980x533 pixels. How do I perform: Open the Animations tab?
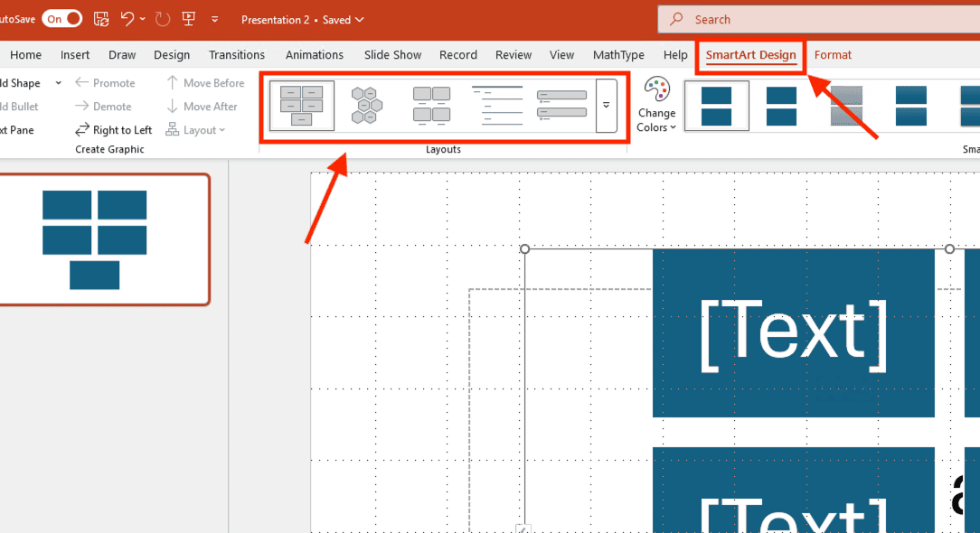pyautogui.click(x=315, y=55)
